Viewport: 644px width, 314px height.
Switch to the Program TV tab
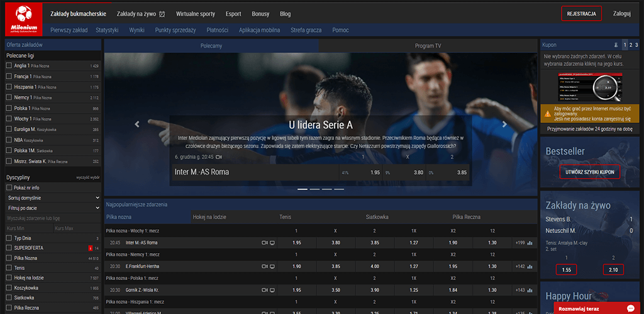coord(428,46)
